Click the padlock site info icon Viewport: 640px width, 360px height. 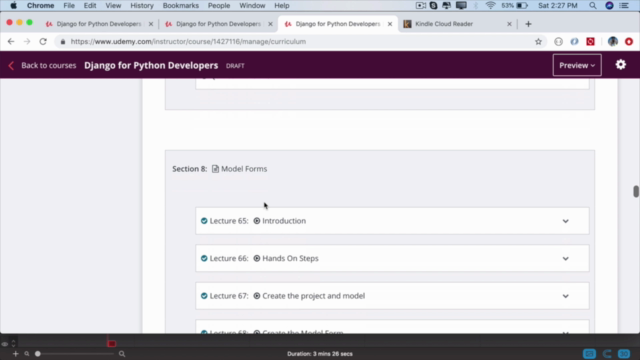tap(62, 42)
